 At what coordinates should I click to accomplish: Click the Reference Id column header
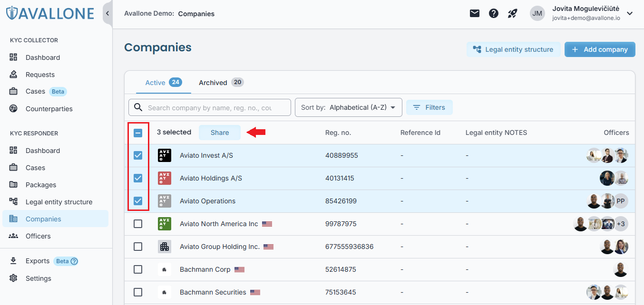tap(420, 133)
